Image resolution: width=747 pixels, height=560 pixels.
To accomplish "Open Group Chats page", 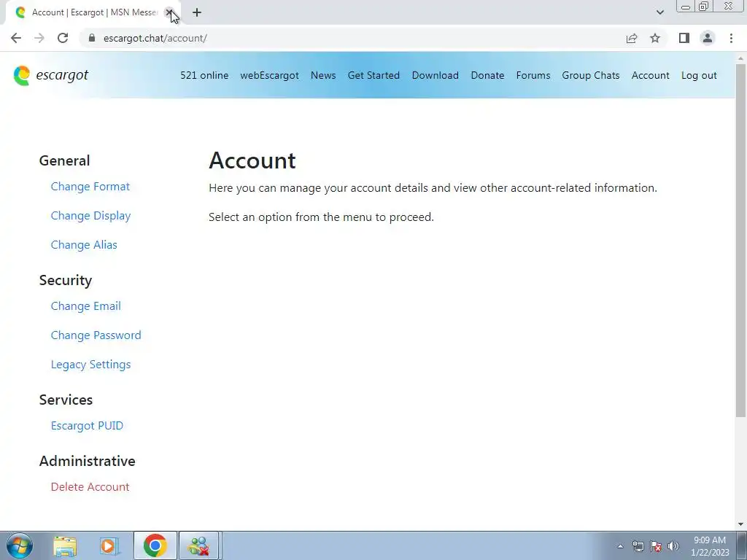I will pos(591,75).
